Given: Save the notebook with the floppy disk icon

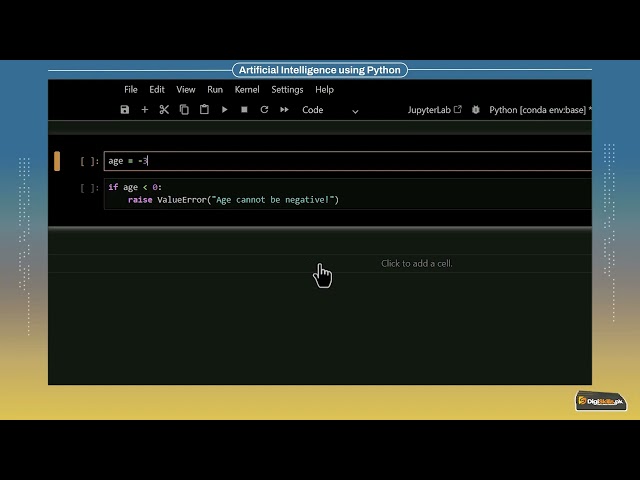Looking at the screenshot, I should [x=124, y=109].
